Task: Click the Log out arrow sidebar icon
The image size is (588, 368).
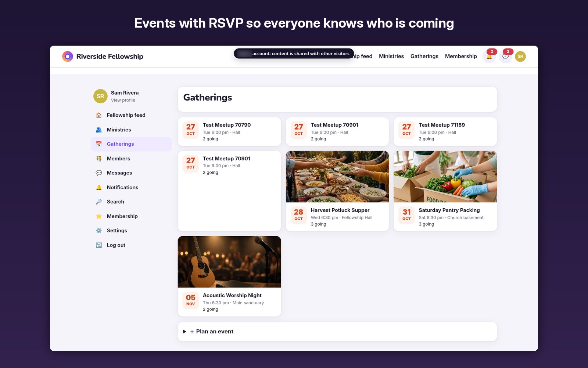Action: pos(99,245)
